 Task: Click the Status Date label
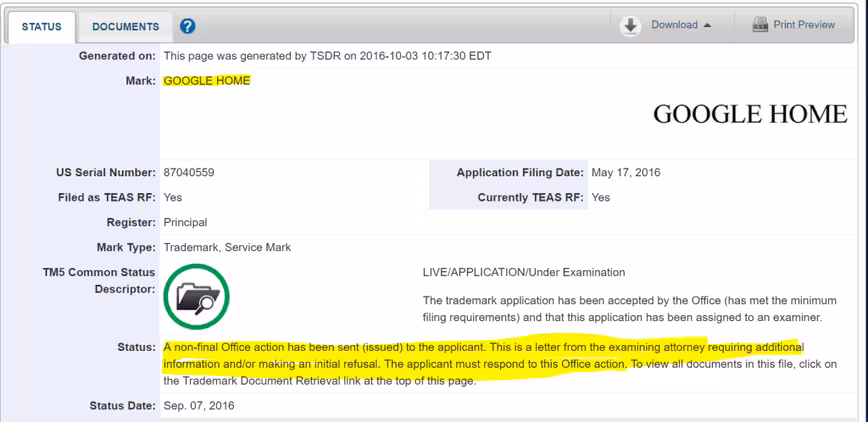123,406
